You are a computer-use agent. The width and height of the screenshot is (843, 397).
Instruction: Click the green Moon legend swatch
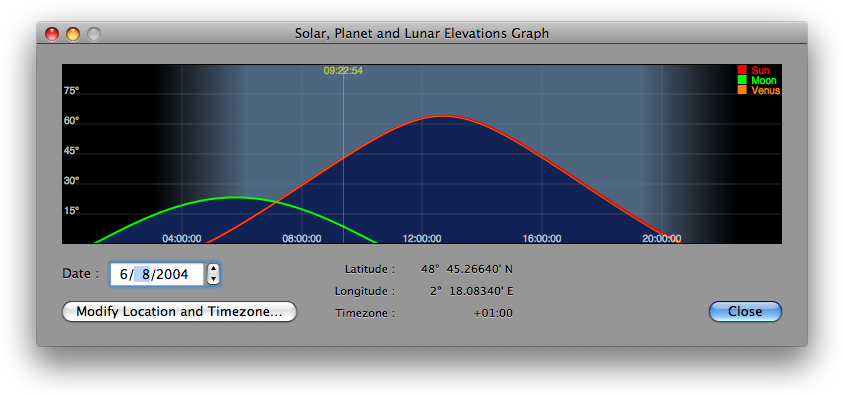tap(742, 80)
